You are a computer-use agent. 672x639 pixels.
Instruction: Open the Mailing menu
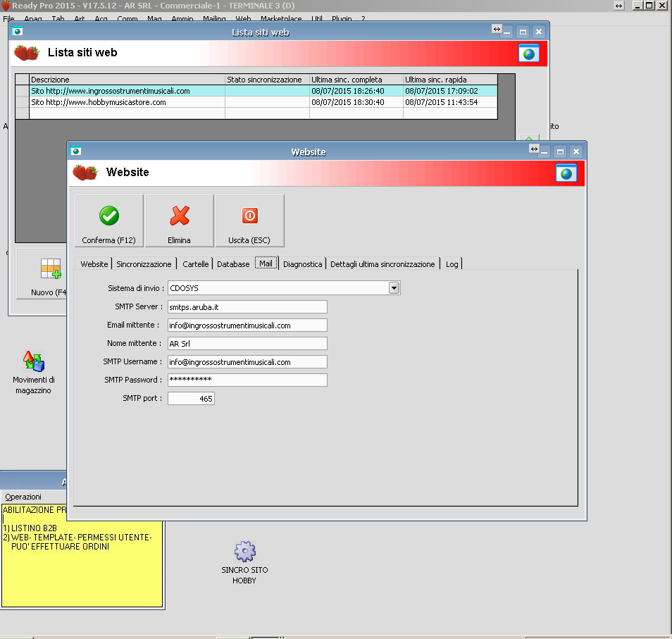point(214,18)
